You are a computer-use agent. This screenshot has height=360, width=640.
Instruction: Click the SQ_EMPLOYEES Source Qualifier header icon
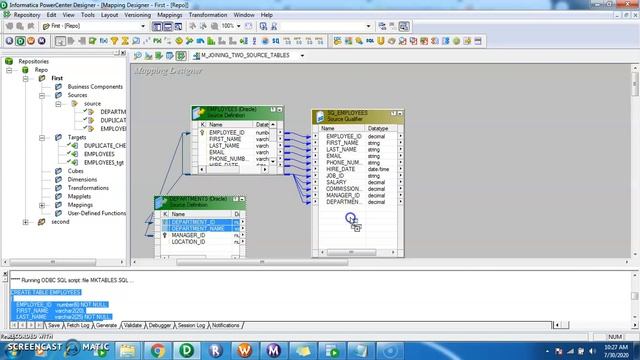click(x=320, y=116)
